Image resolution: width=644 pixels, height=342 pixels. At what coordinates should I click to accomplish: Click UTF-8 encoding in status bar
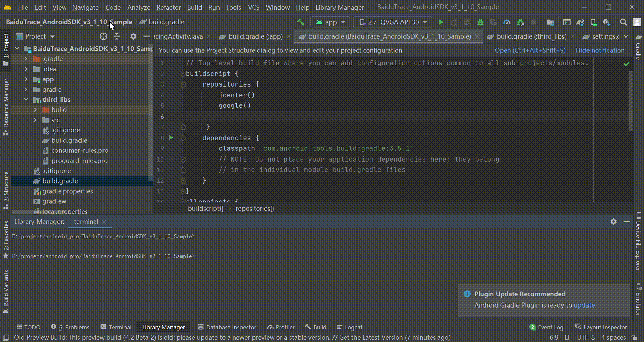[x=586, y=337]
